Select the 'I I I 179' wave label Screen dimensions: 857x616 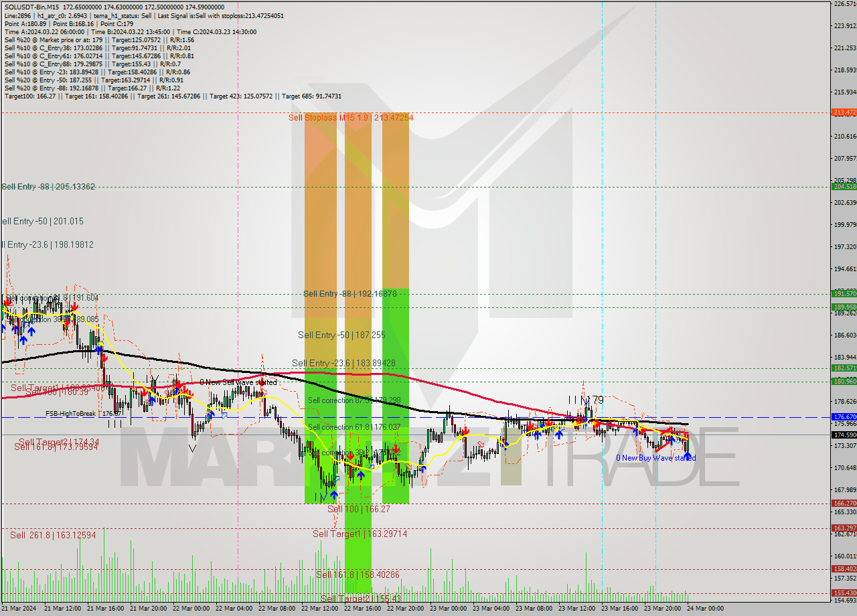[x=586, y=400]
